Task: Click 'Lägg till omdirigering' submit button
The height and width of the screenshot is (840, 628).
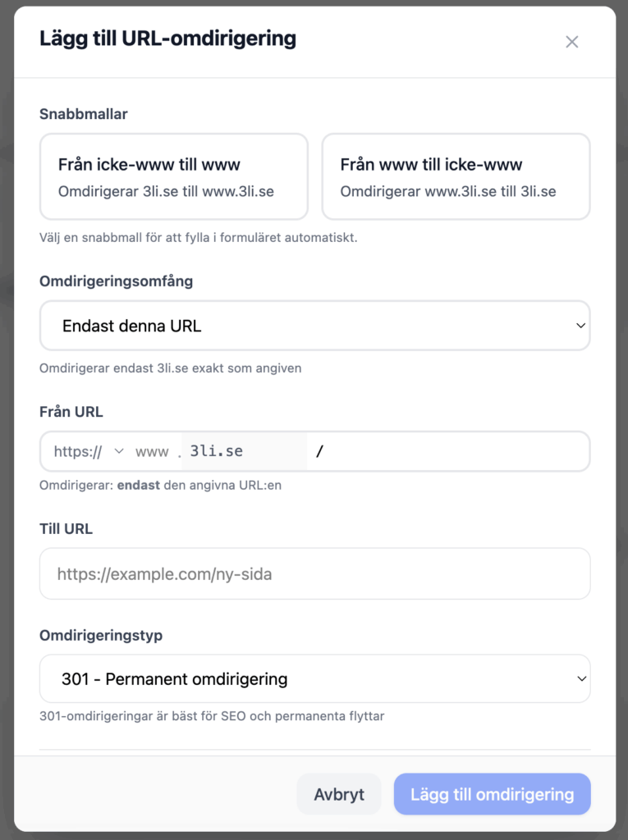Action: click(x=492, y=794)
